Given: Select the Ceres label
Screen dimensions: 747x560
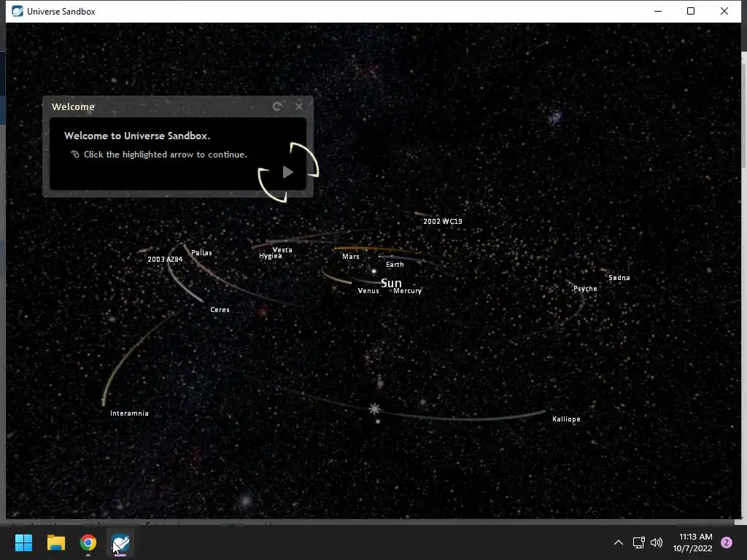Looking at the screenshot, I should tap(220, 309).
